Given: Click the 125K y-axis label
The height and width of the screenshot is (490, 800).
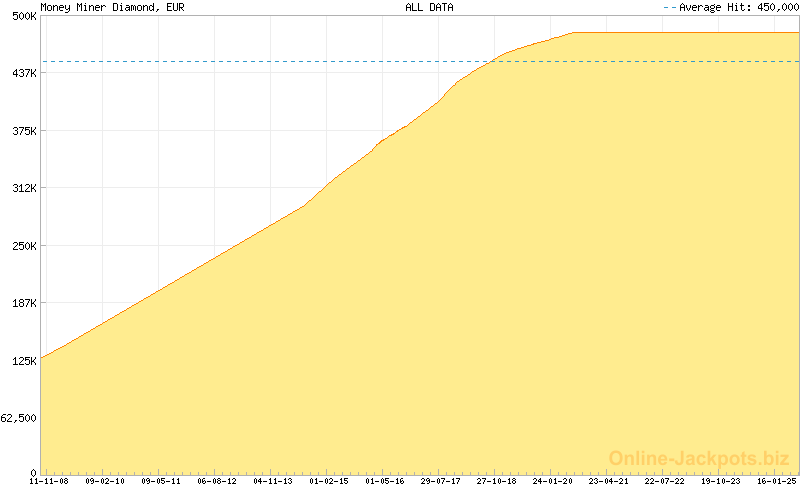Looking at the screenshot, I should 23,361.
